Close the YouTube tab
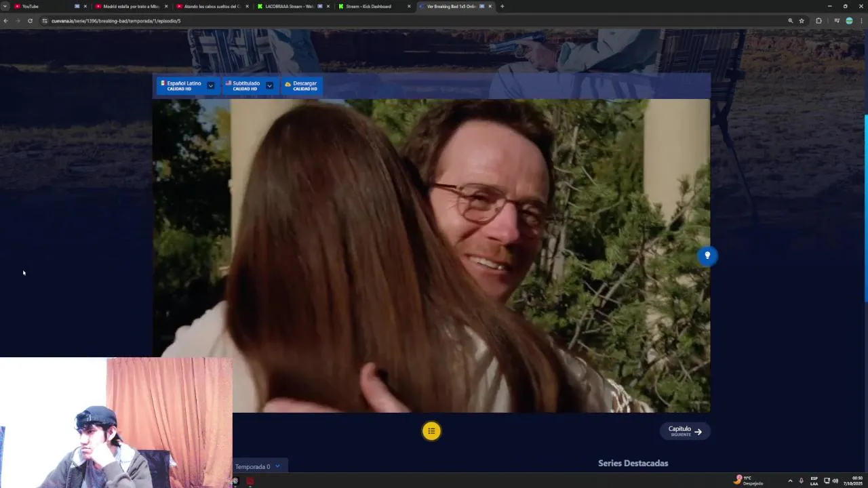 pyautogui.click(x=85, y=6)
